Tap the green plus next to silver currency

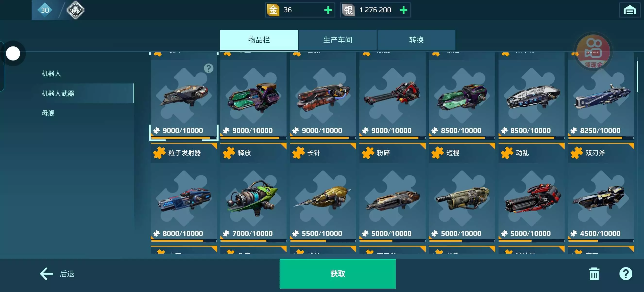[403, 10]
